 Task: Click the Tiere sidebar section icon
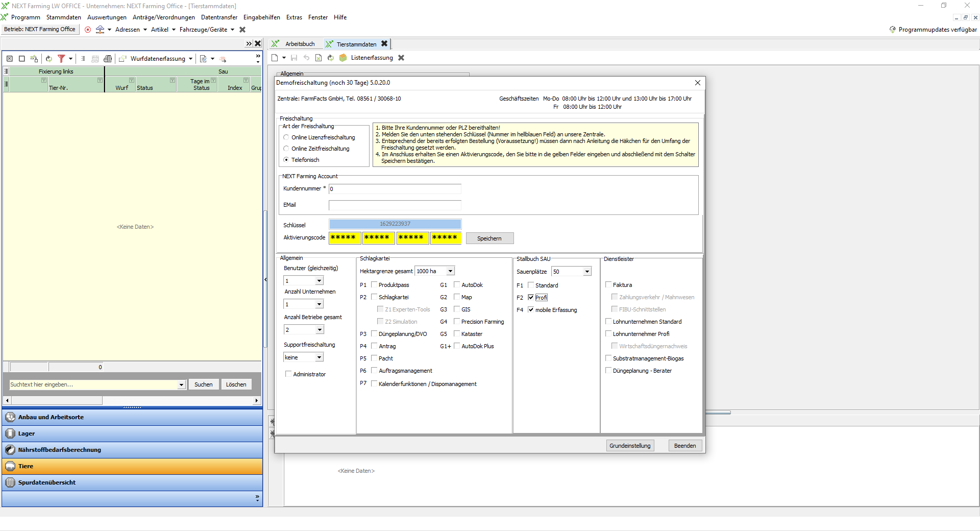coord(10,466)
